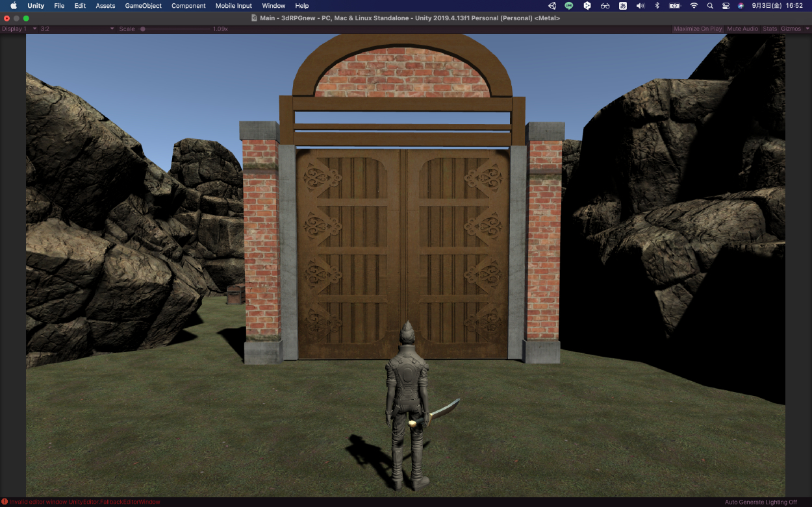The height and width of the screenshot is (507, 812).
Task: Click the Spotlight search magnifier icon
Action: tap(709, 6)
